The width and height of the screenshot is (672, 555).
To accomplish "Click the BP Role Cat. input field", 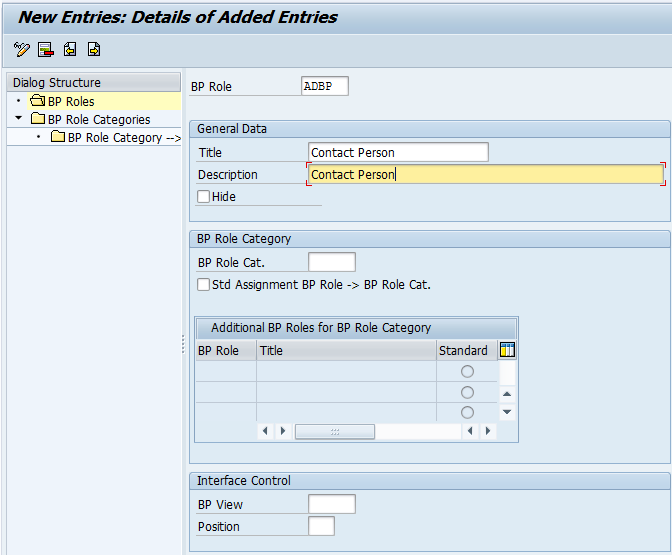I will click(x=332, y=262).
